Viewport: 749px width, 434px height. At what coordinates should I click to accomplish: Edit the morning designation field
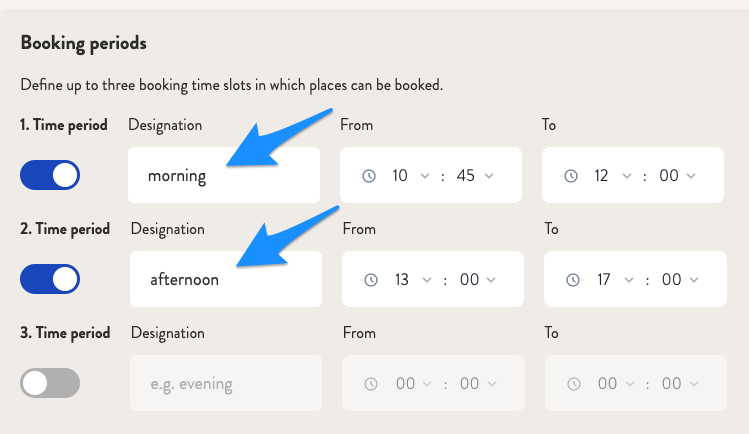pyautogui.click(x=224, y=175)
